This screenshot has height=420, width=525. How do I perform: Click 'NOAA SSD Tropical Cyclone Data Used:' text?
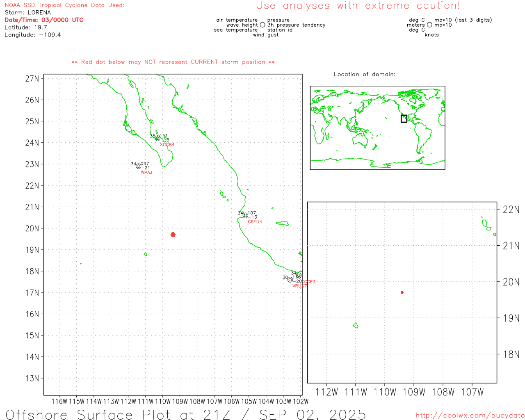(64, 5)
